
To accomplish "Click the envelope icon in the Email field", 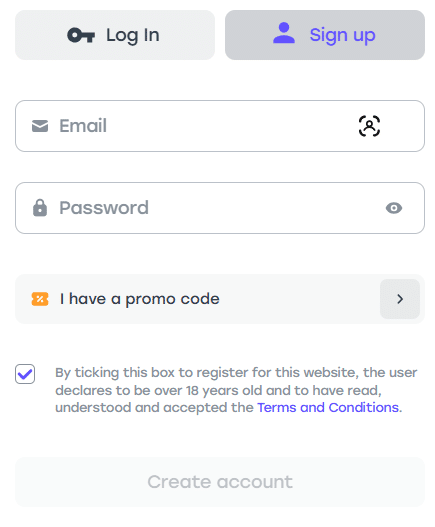I will click(x=40, y=126).
